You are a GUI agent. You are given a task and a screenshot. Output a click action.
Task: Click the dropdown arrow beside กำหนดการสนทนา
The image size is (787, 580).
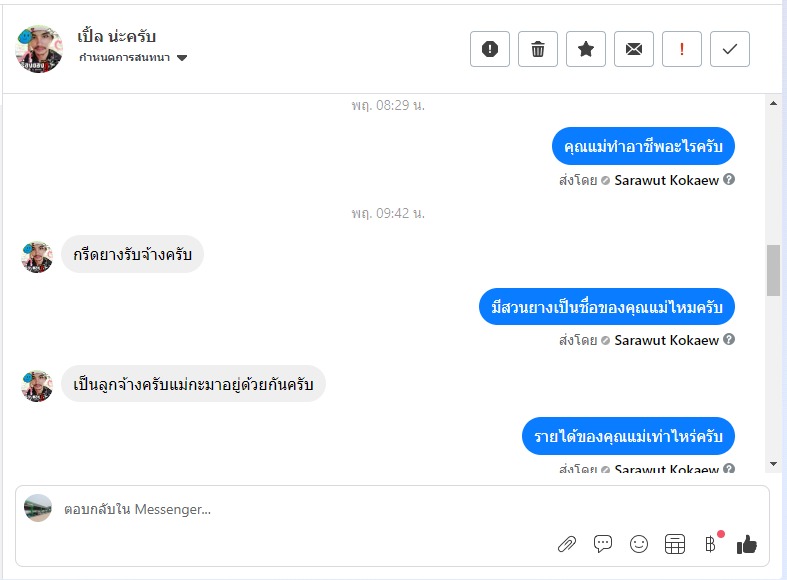click(182, 58)
